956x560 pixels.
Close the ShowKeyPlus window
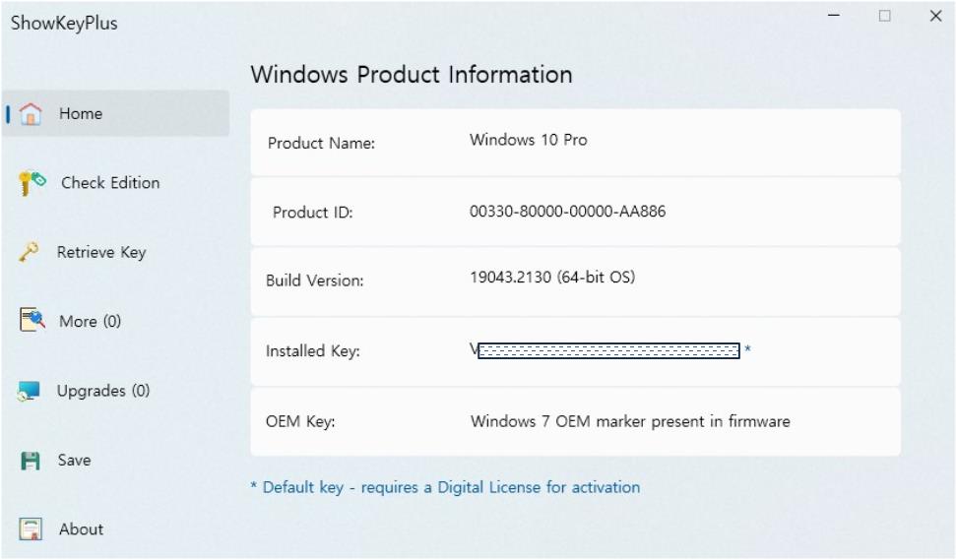pyautogui.click(x=936, y=16)
